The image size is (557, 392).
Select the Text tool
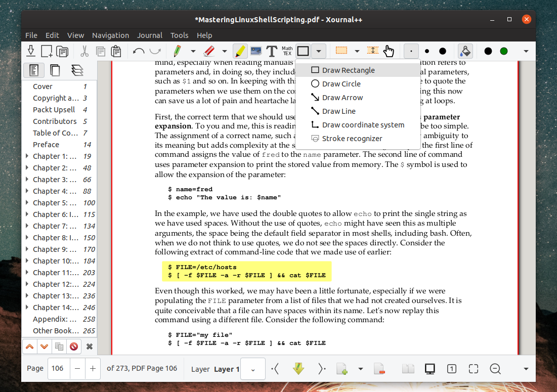[271, 51]
